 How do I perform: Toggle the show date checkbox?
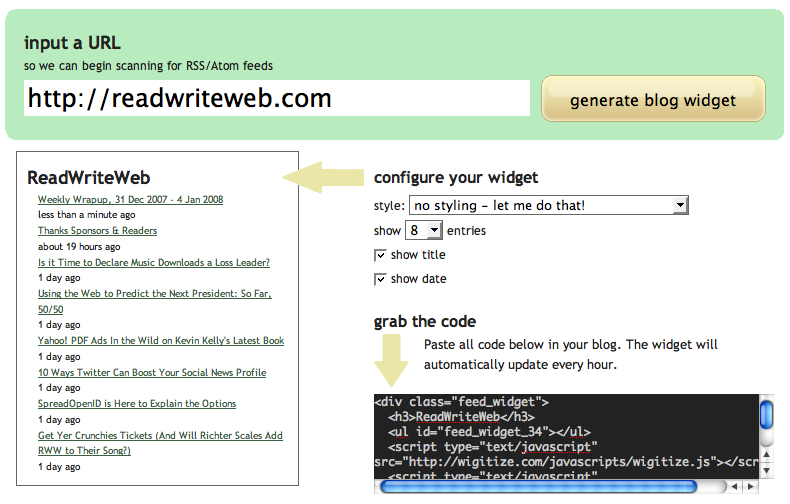pyautogui.click(x=380, y=279)
